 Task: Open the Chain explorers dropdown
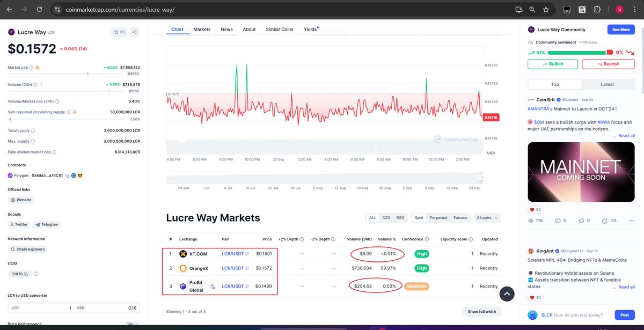coord(27,249)
